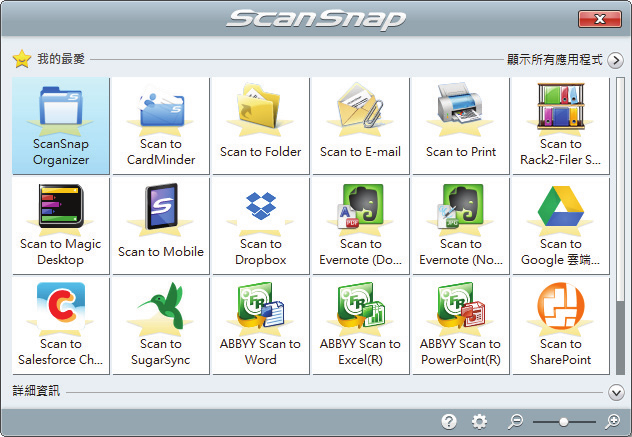Viewport: 632px width, 437px height.
Task: Click ABBYY Scan to Excel(R)
Action: [x=360, y=325]
